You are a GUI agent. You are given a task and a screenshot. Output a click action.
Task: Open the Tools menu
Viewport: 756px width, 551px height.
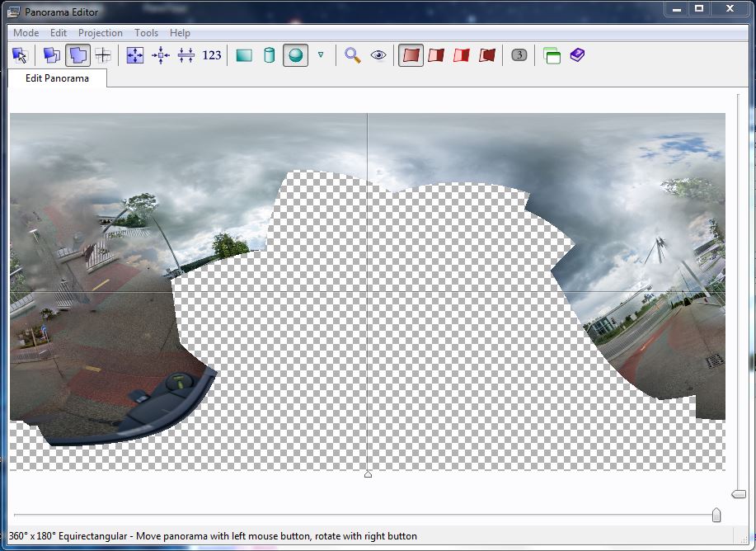click(x=146, y=33)
